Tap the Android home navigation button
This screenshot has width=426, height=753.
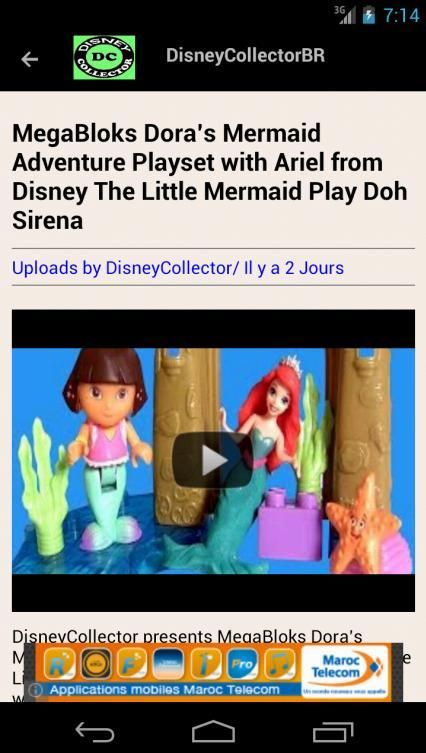coord(213,732)
